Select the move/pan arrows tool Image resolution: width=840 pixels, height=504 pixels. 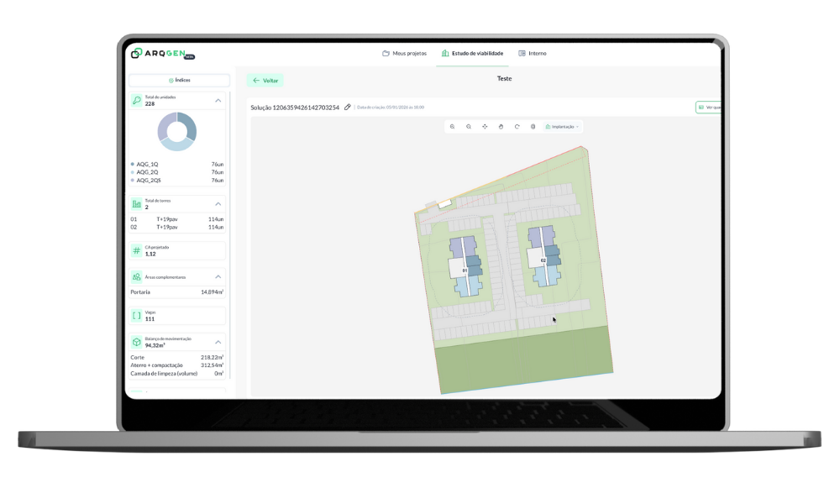click(x=485, y=126)
